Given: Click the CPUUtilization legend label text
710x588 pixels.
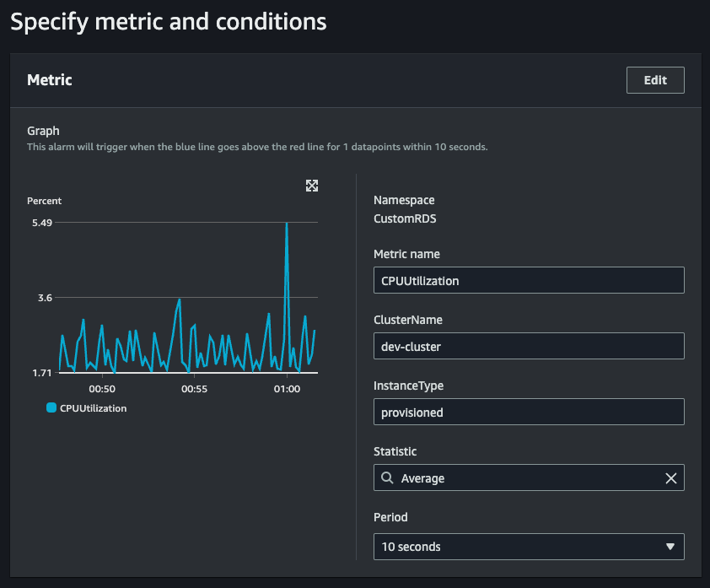Looking at the screenshot, I should pyautogui.click(x=93, y=408).
